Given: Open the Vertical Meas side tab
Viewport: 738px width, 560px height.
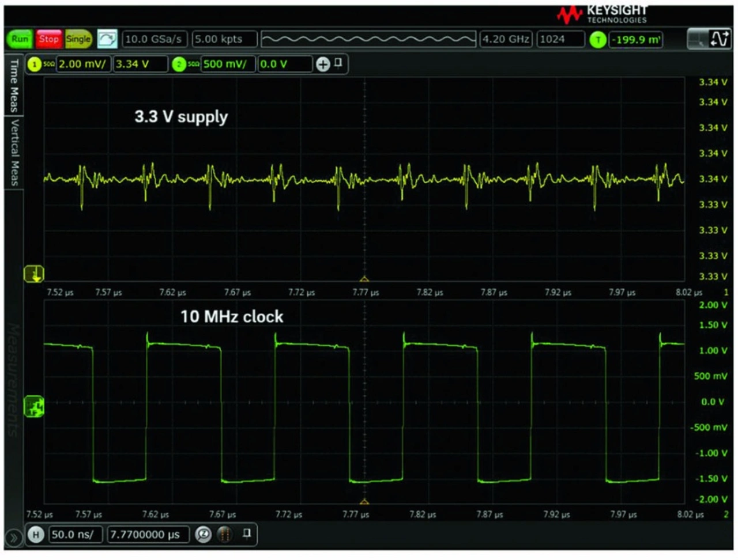Looking at the screenshot, I should 13,153.
